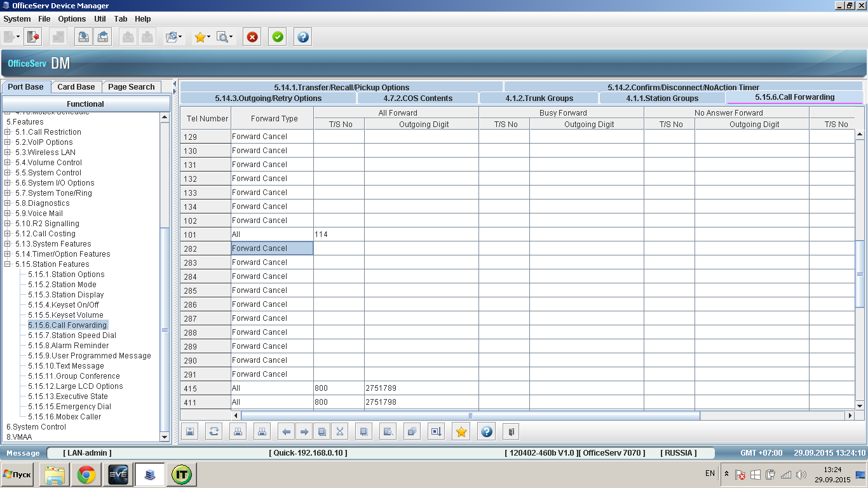Click the Functional header button

(x=86, y=104)
